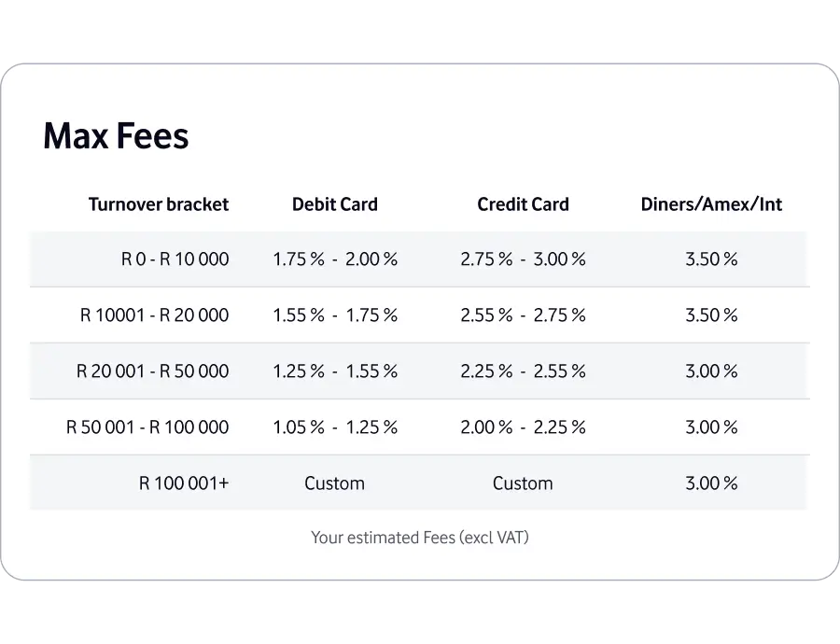Click 3.50 % Diners fee in first row

click(x=711, y=259)
